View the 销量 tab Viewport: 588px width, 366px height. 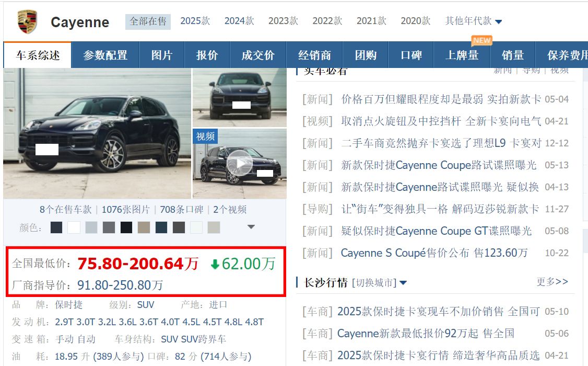pos(513,55)
